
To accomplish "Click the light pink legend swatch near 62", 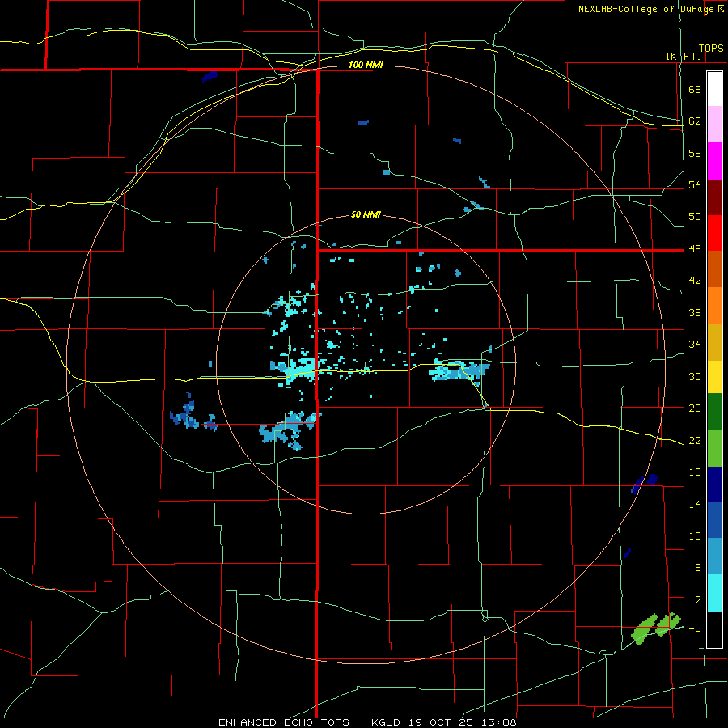I will (x=714, y=125).
